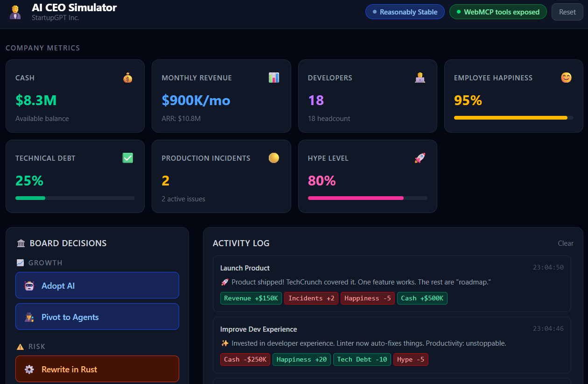Click the Company Metrics heading
This screenshot has width=588, height=384.
click(42, 48)
